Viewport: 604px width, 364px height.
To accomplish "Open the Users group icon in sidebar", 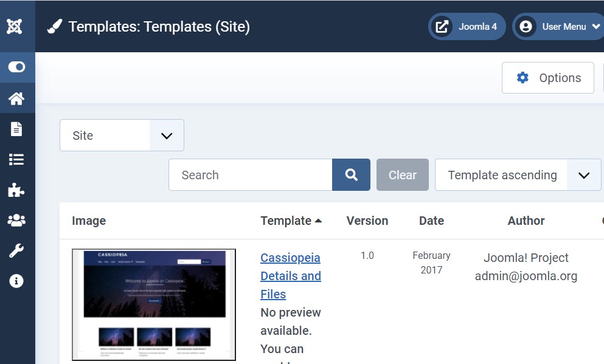I will pos(16,220).
